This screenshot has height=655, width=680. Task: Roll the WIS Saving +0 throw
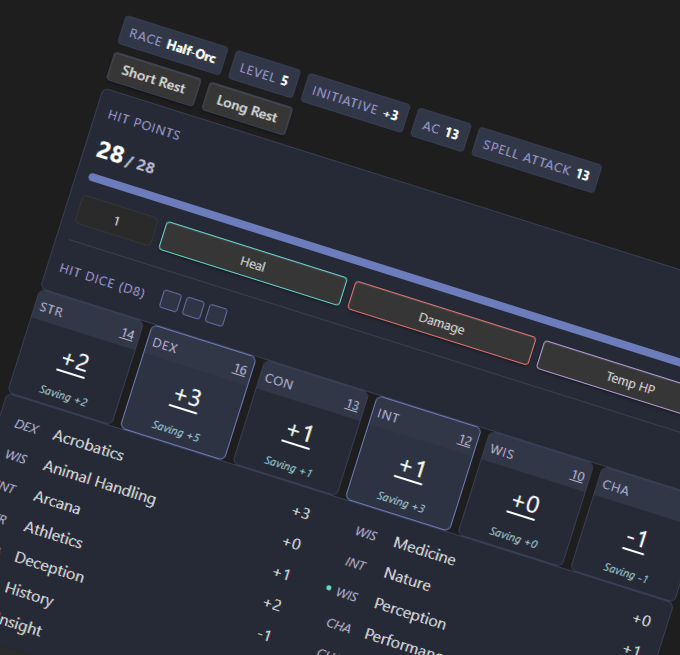pyautogui.click(x=513, y=537)
